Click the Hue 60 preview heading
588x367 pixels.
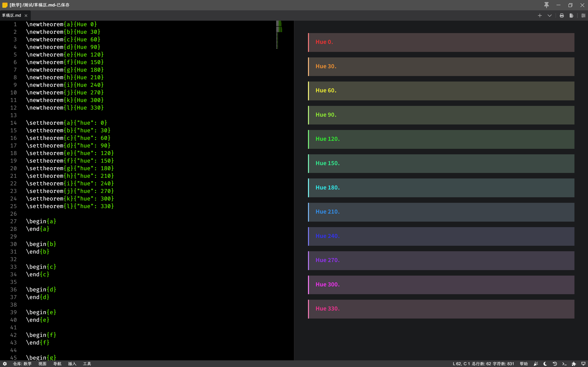pos(326,90)
